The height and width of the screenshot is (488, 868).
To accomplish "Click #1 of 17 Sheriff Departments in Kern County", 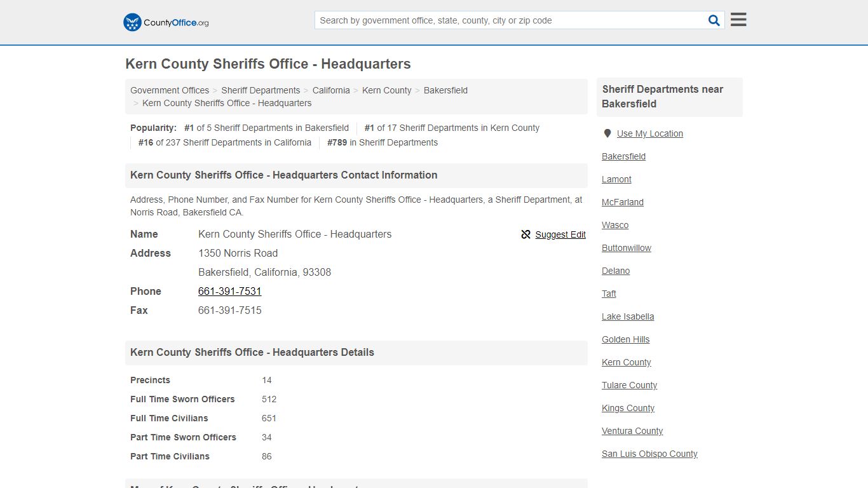I will pos(452,128).
